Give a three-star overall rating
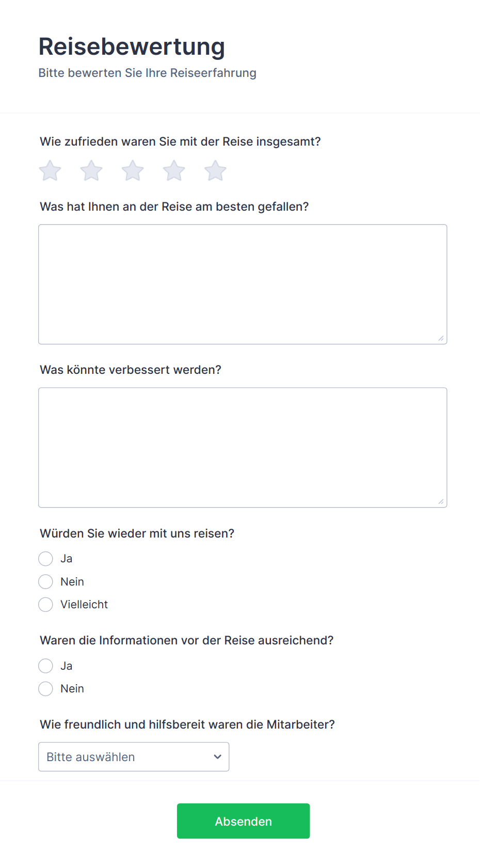Screen dimensions: 480x868 [x=133, y=170]
